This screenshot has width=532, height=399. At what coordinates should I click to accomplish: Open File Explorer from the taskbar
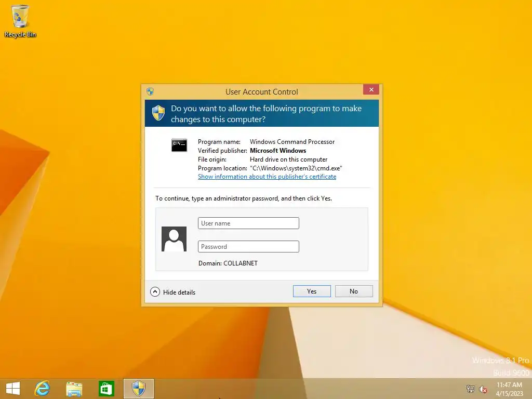(74, 389)
